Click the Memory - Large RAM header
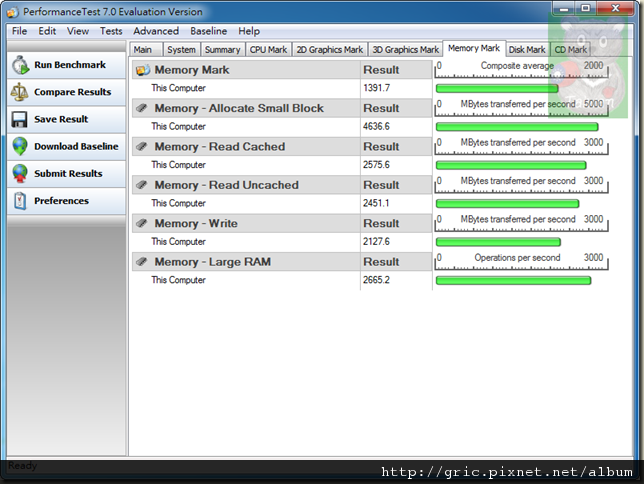 (212, 262)
